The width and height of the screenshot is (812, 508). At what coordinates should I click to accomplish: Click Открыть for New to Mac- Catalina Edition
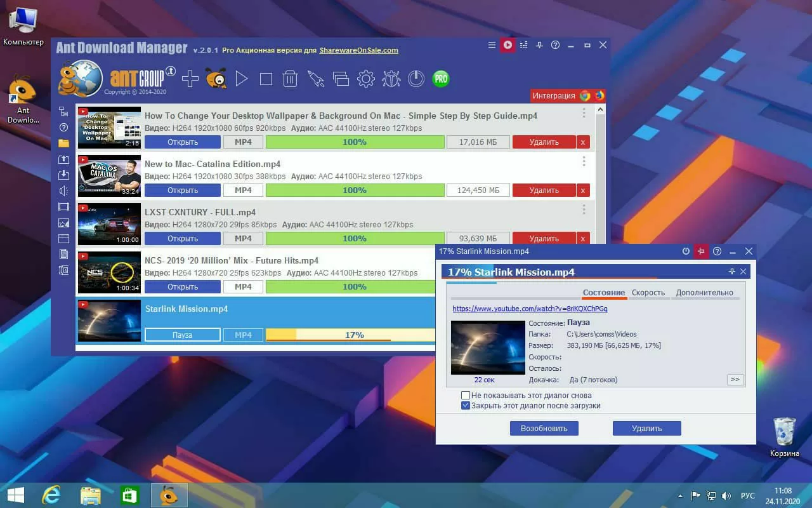(183, 190)
